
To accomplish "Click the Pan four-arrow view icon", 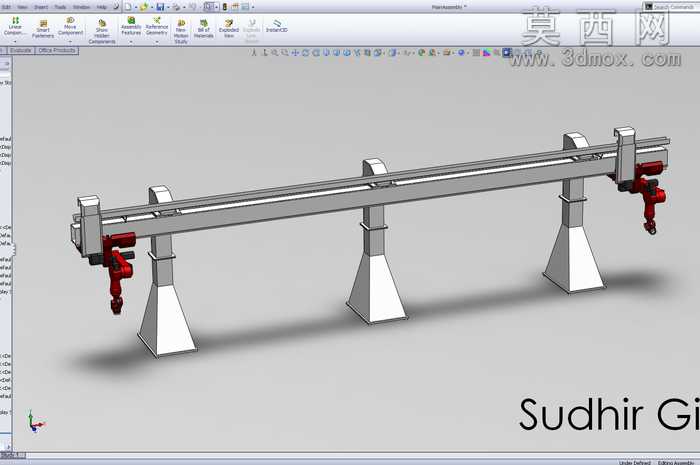I will (295, 53).
